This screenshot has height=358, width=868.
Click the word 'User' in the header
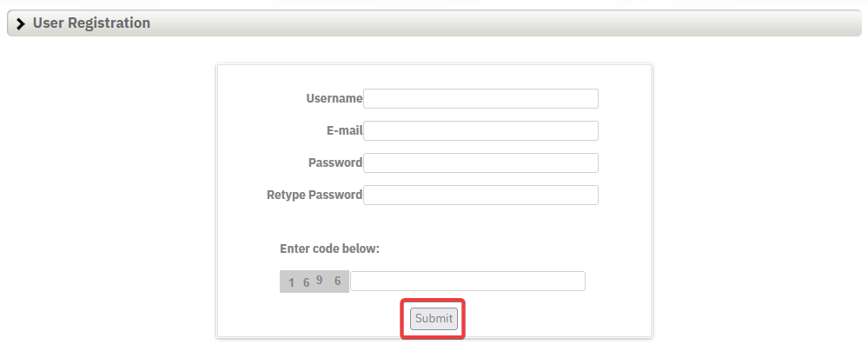pos(48,23)
